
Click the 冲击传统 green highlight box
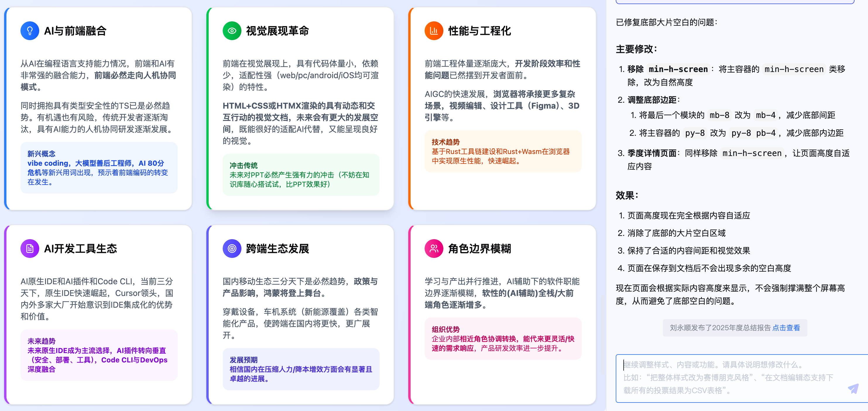[x=301, y=175]
